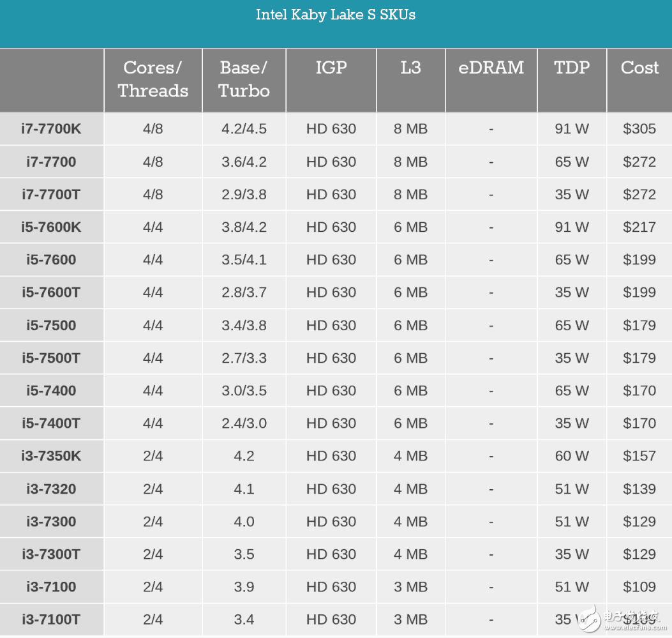The width and height of the screenshot is (672, 638).
Task: Click the $305 cost cell
Action: (x=639, y=129)
